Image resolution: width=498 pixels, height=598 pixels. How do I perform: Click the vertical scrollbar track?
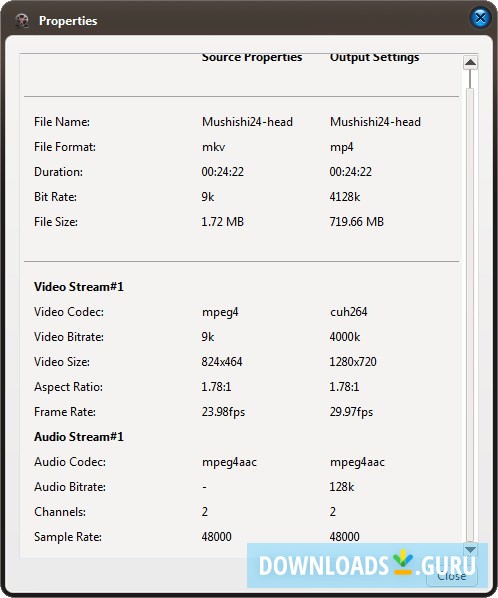click(470, 305)
